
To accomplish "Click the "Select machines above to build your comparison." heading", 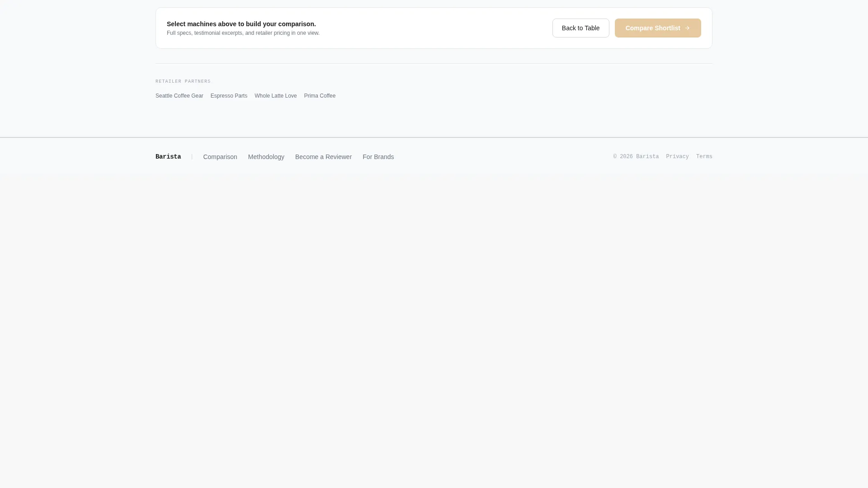I will 241,24.
